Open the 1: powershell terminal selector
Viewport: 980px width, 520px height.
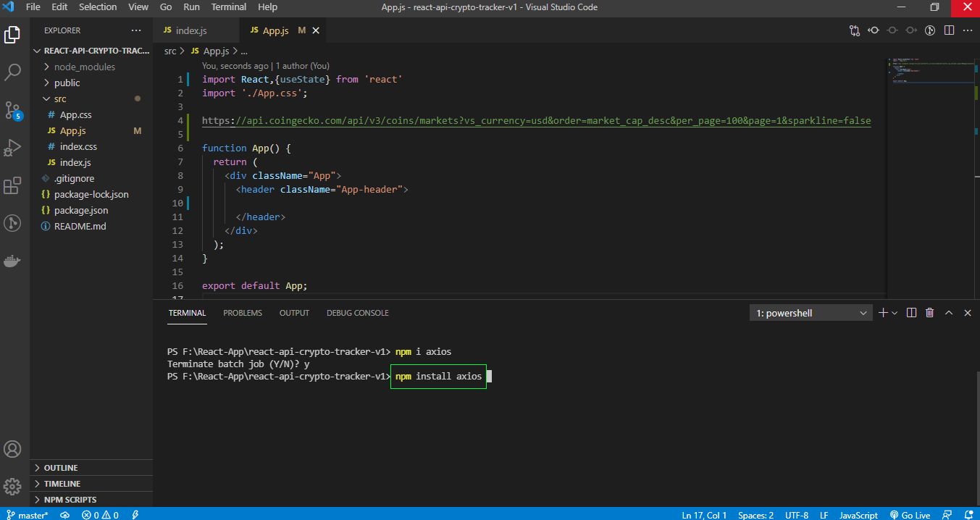tap(811, 313)
